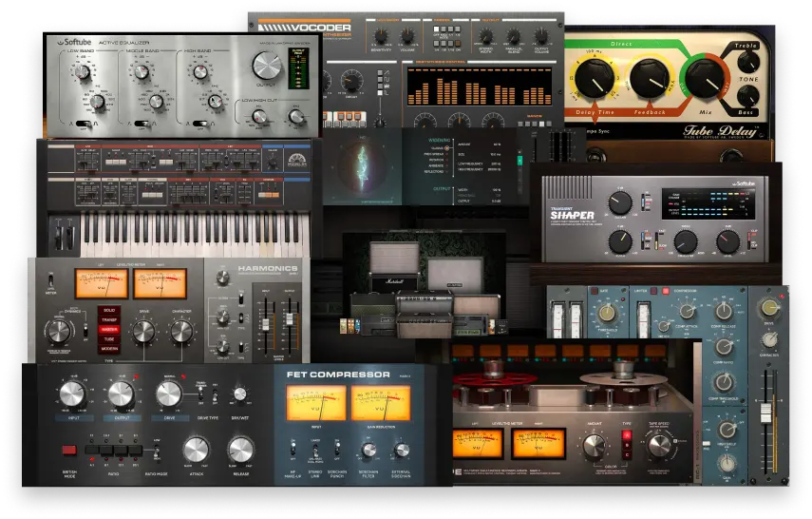The image size is (812, 519).
Task: Toggle the Harmonics Dynamics on/off switch
Action: point(85,330)
